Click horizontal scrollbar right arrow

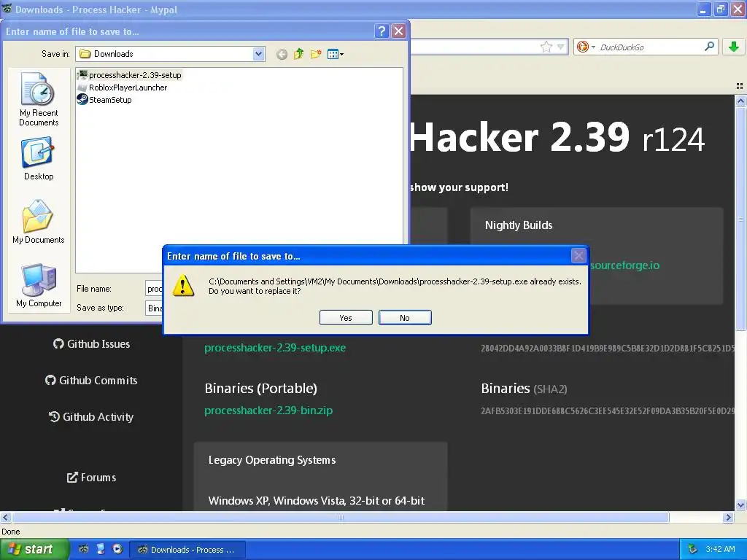(x=729, y=517)
